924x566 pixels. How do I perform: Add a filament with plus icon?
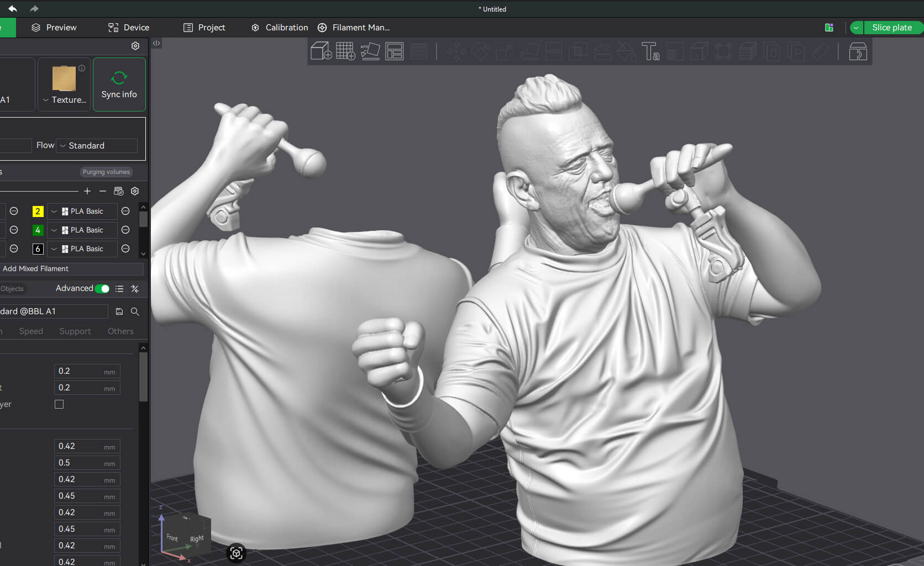(x=87, y=191)
